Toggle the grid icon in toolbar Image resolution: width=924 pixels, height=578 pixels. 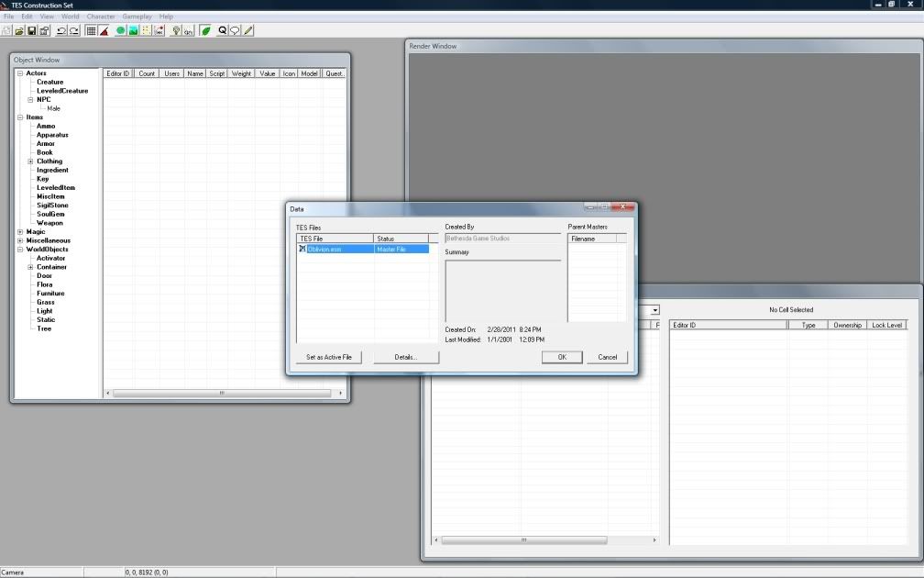click(x=91, y=31)
